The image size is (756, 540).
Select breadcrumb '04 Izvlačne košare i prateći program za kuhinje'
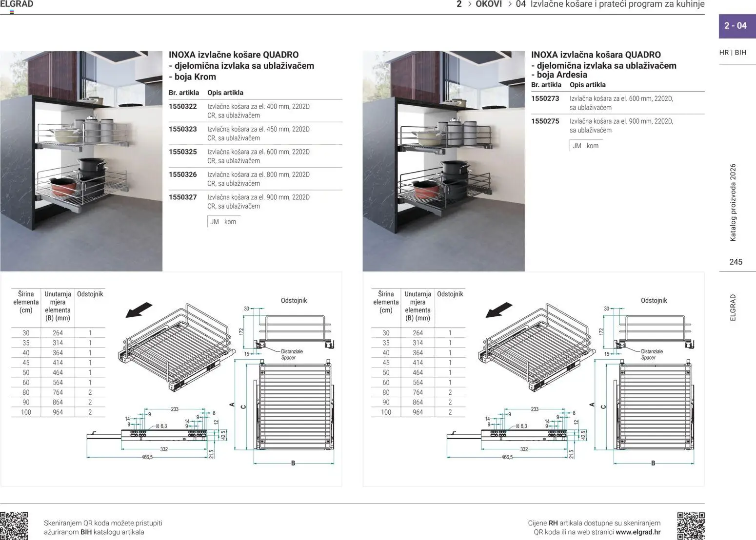pyautogui.click(x=610, y=4)
